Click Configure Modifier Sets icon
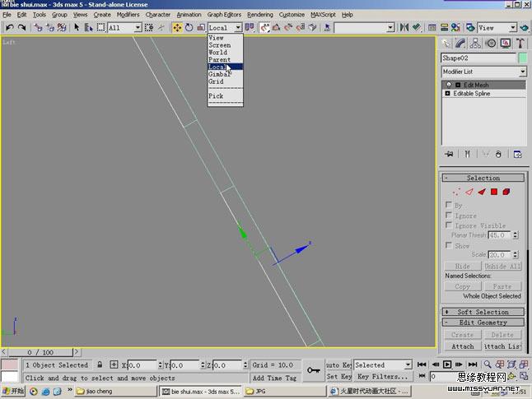This screenshot has width=532, height=399. coord(518,154)
